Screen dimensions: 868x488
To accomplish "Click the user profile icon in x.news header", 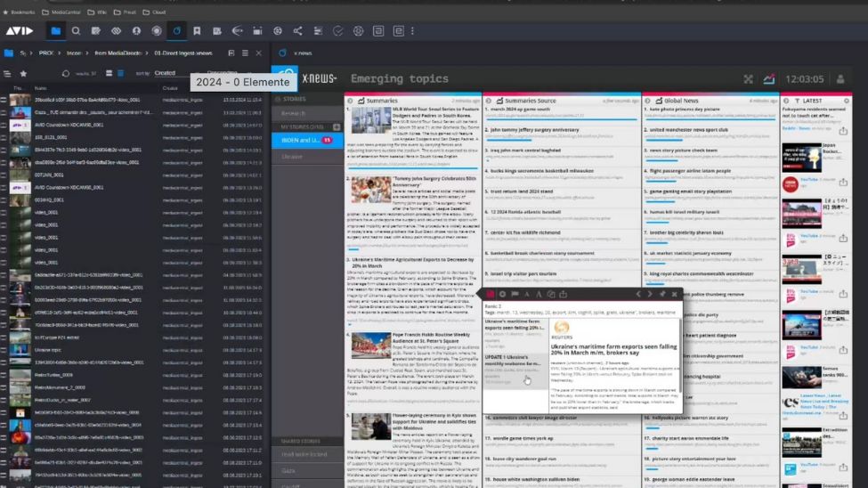I will click(840, 79).
